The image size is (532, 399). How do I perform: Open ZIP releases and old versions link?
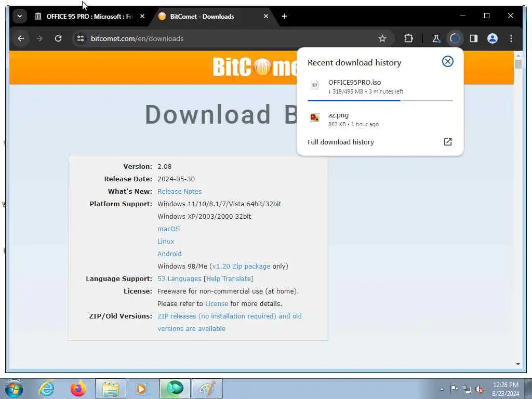(229, 322)
